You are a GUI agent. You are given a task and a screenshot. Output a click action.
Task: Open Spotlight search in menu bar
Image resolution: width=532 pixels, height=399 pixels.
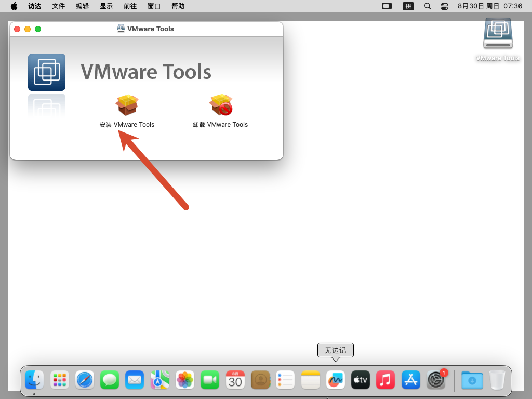pos(428,6)
